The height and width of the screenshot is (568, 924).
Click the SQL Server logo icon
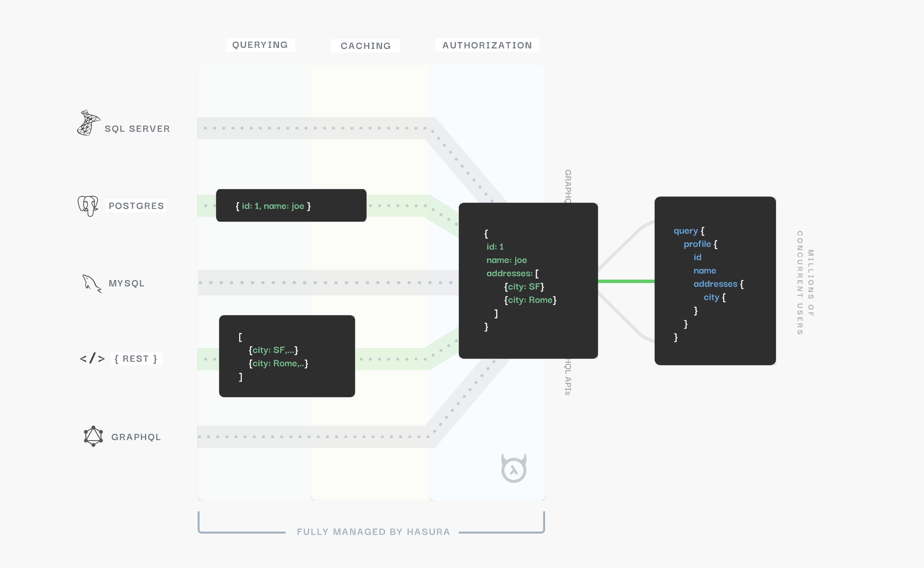point(88,123)
